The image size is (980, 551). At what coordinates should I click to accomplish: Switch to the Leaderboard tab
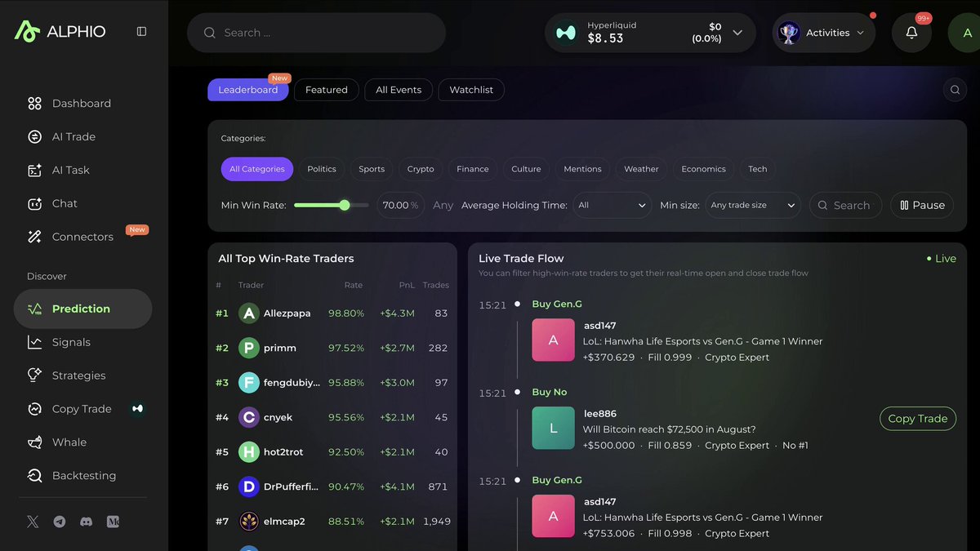pyautogui.click(x=248, y=90)
